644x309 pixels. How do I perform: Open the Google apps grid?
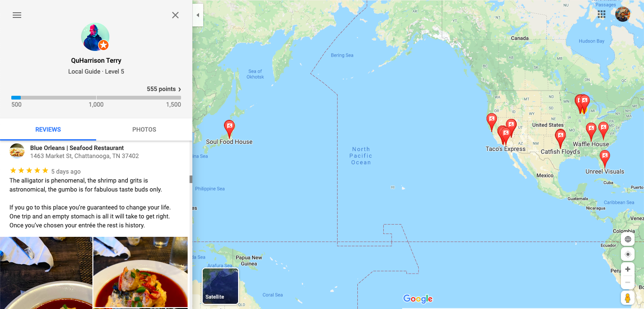602,14
